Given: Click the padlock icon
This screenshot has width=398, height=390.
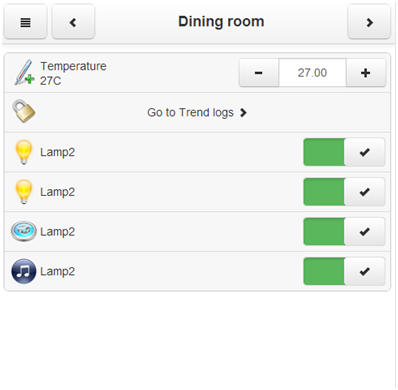Looking at the screenshot, I should pyautogui.click(x=24, y=111).
